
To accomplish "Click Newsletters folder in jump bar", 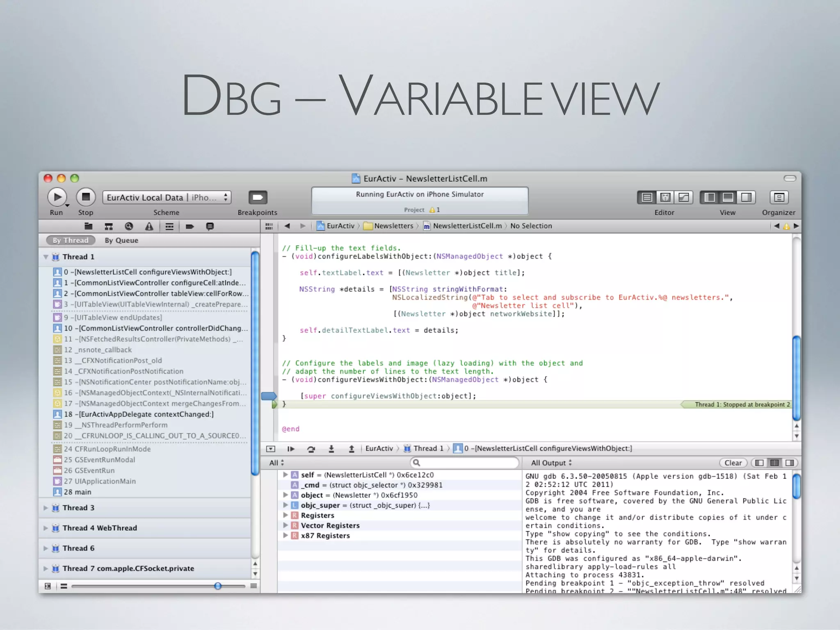I will tap(389, 226).
